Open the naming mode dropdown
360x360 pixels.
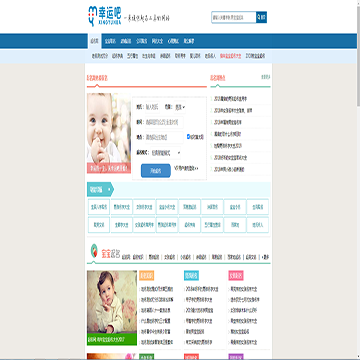coord(166,153)
